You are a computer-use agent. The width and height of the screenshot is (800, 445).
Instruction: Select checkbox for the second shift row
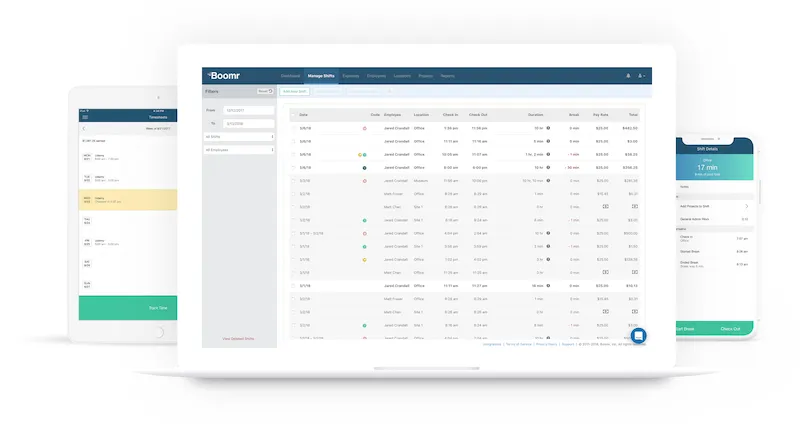pos(294,141)
